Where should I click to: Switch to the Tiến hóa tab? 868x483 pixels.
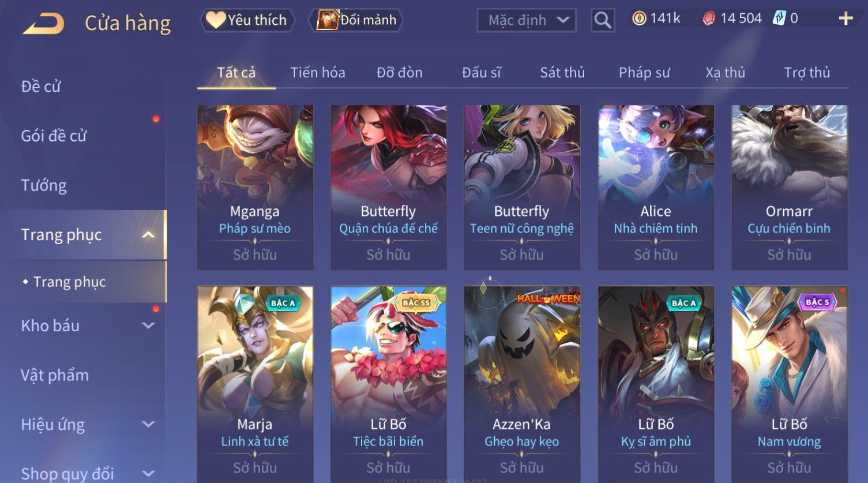coord(318,73)
